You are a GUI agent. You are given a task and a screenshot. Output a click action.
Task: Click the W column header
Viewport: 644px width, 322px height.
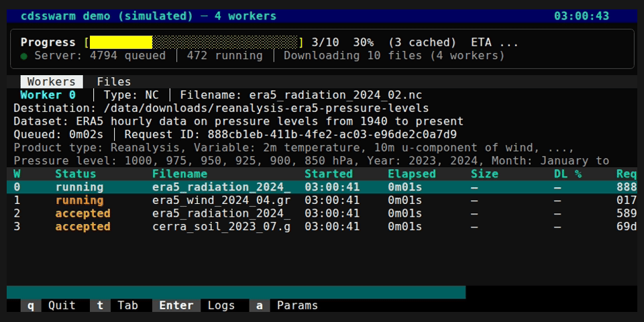tap(17, 174)
